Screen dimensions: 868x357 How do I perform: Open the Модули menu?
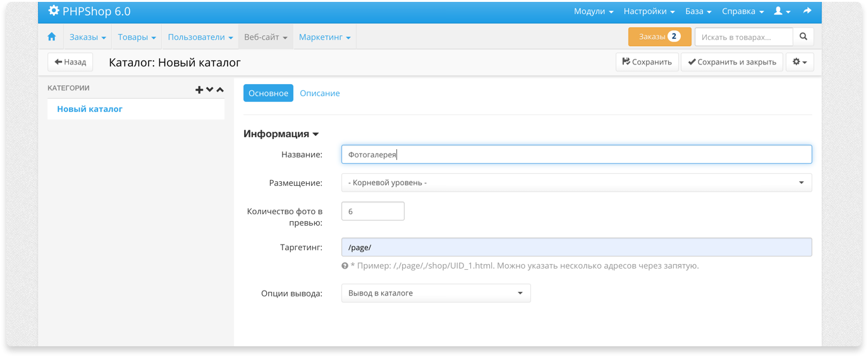(x=594, y=11)
